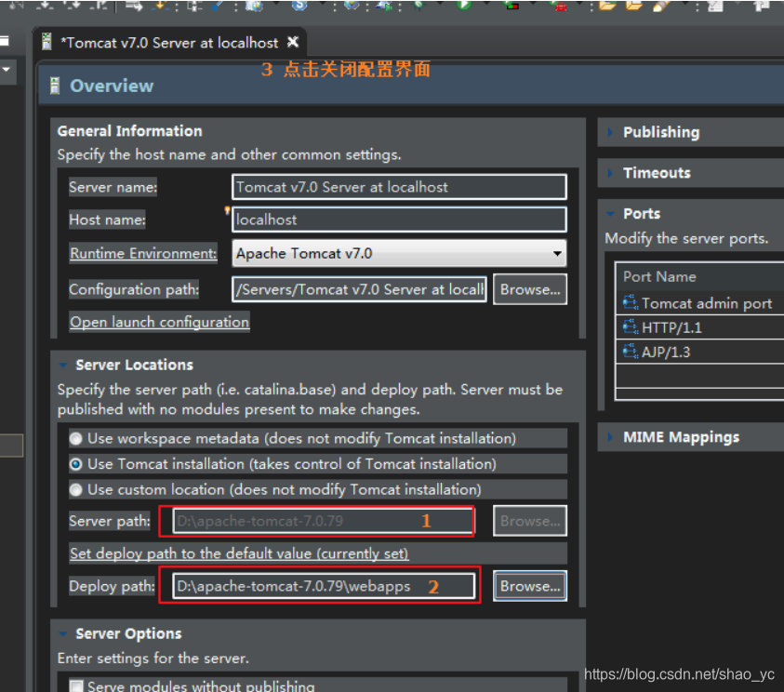Click the blue S icon in the toolbar
Screen dimensions: 784x692
299,5
